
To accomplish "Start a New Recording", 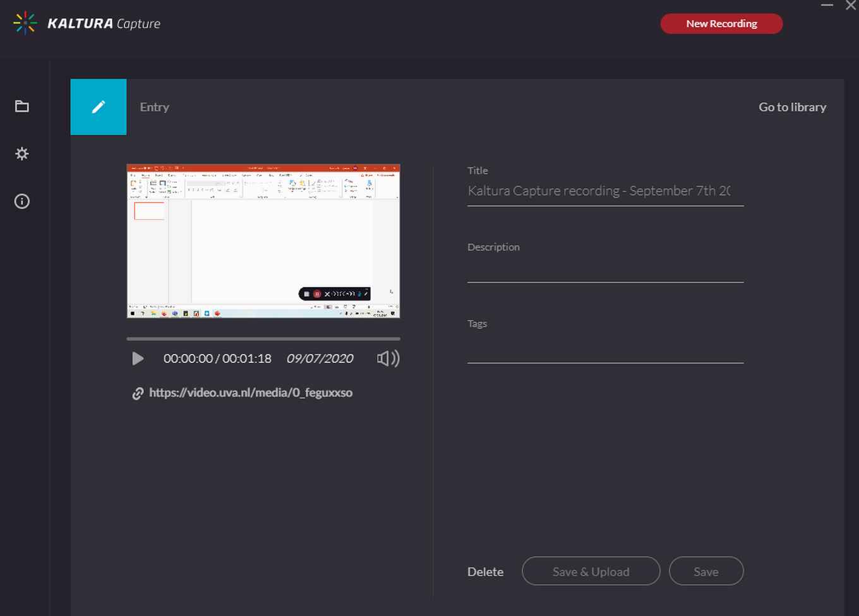I will pos(721,23).
